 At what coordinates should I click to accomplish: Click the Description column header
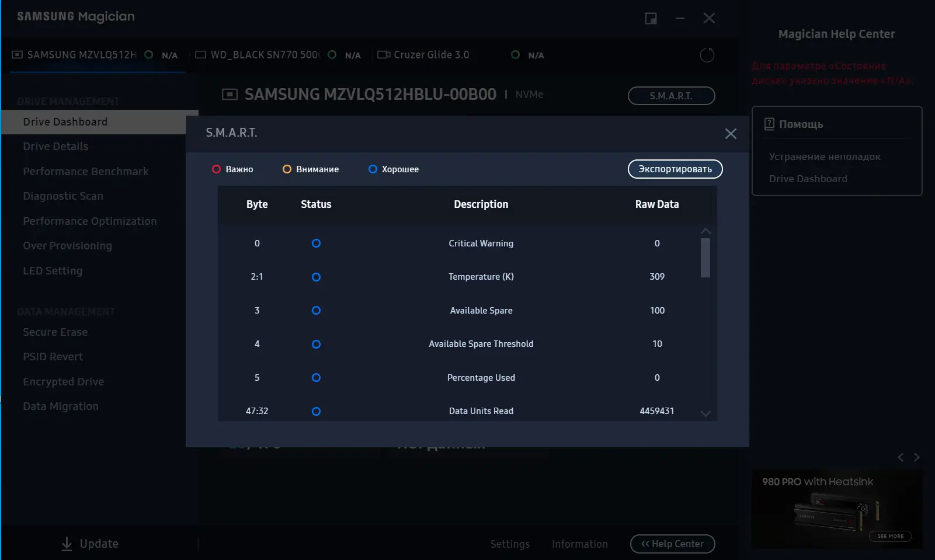click(481, 204)
